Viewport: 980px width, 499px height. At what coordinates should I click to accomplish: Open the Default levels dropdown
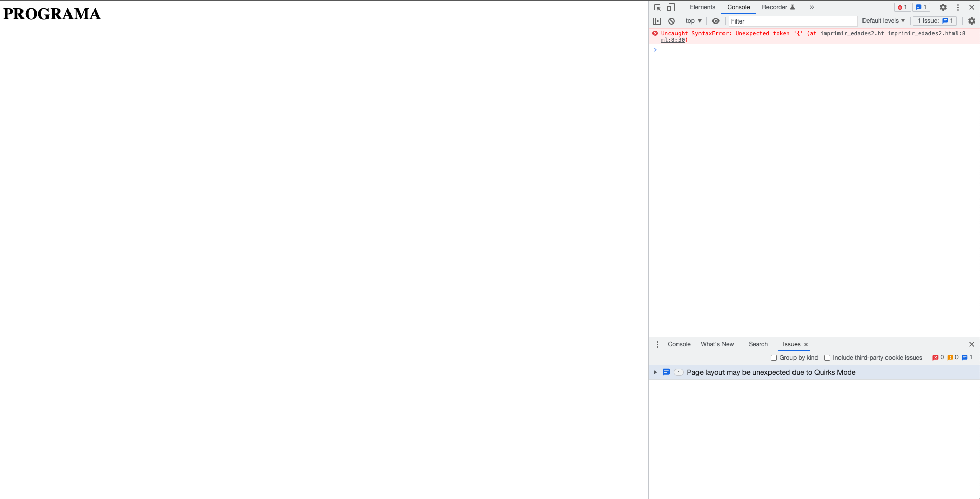click(883, 21)
